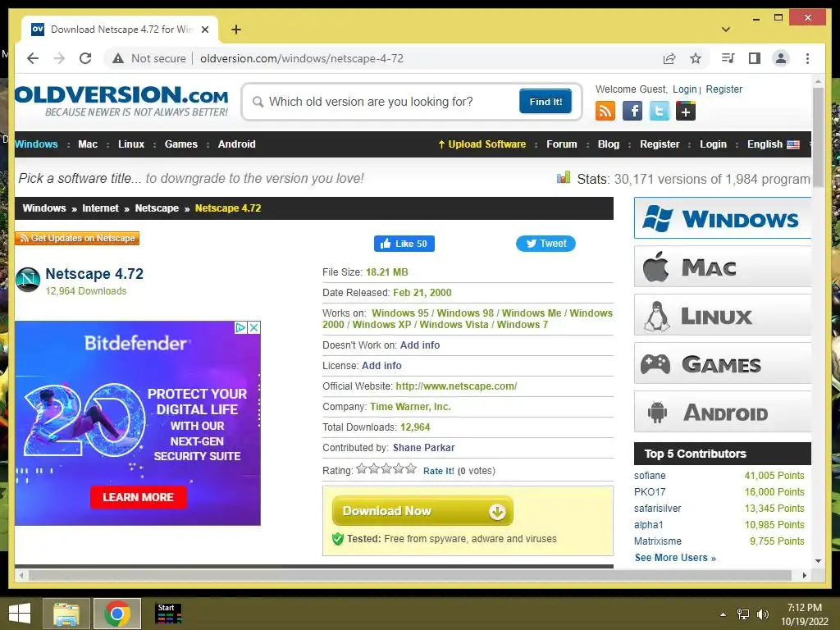Click the Netscape breadcrumb link

(157, 208)
